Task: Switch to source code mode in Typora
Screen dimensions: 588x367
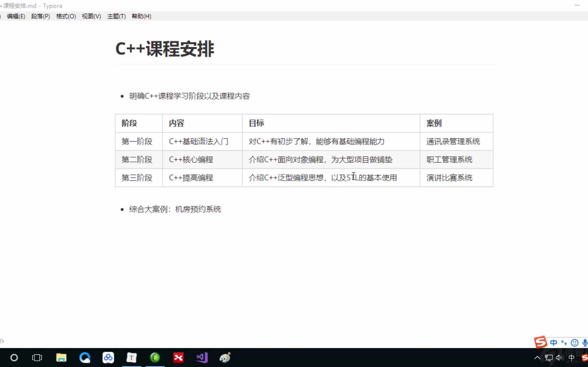Action: click(2, 341)
